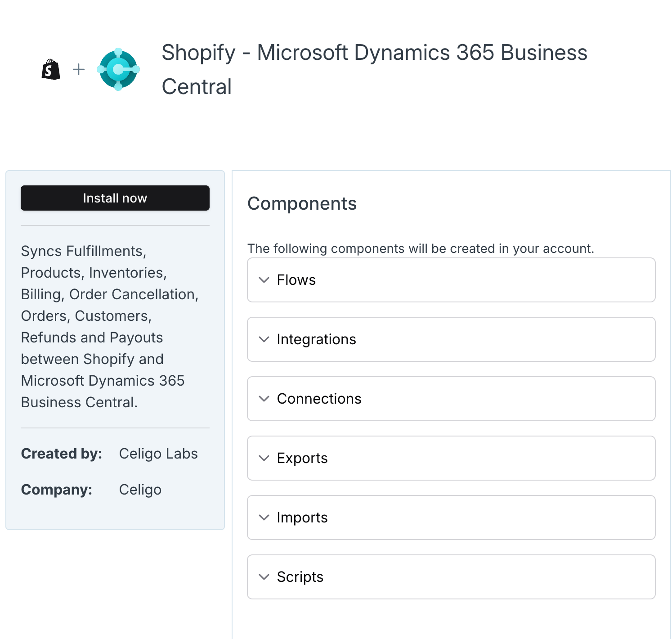Expand the Integrations chevron
This screenshot has width=672, height=639.
point(264,339)
